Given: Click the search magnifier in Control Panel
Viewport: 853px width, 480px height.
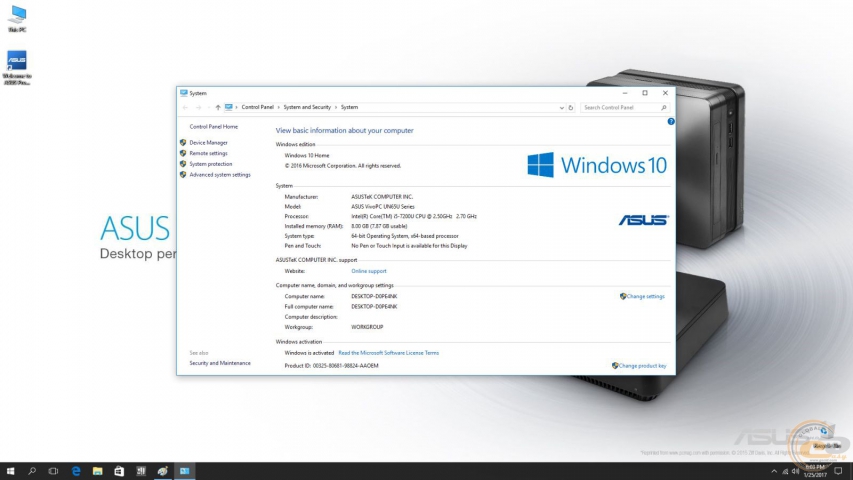Looking at the screenshot, I should [x=664, y=108].
